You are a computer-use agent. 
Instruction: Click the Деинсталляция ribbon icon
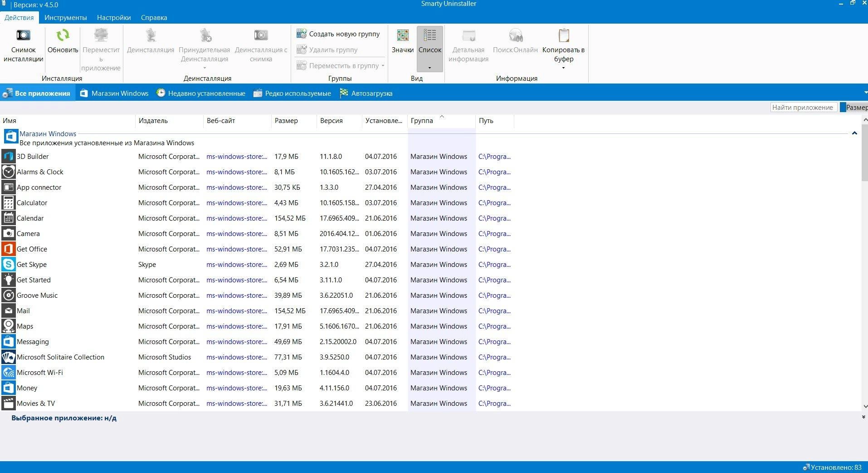(151, 35)
